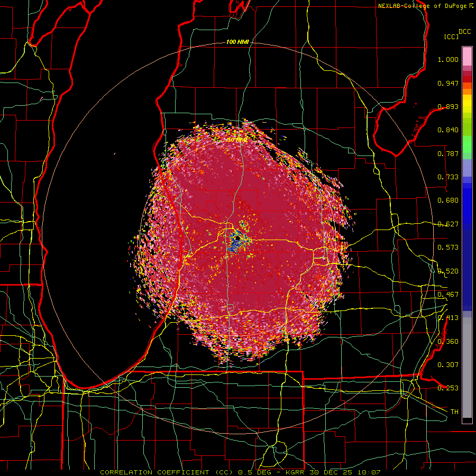Screen dimensions: 476x476
Task: Click the 50 NMI range ring label
Action: click(x=237, y=140)
